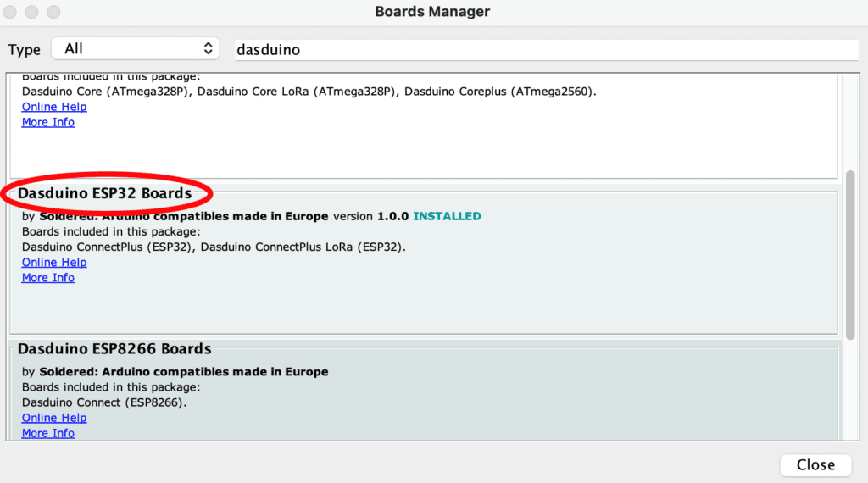Open Online Help for Dasduino ESP32 Boards
868x483 pixels.
[x=54, y=262]
